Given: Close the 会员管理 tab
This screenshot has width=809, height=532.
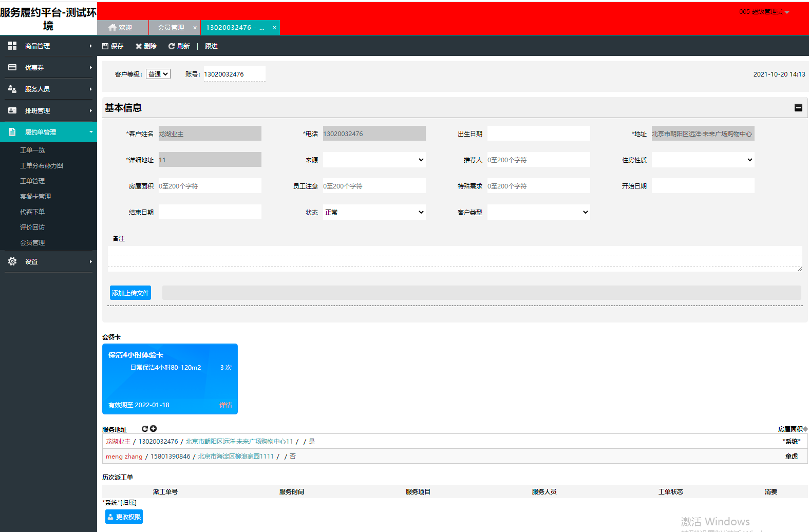Looking at the screenshot, I should click(195, 28).
